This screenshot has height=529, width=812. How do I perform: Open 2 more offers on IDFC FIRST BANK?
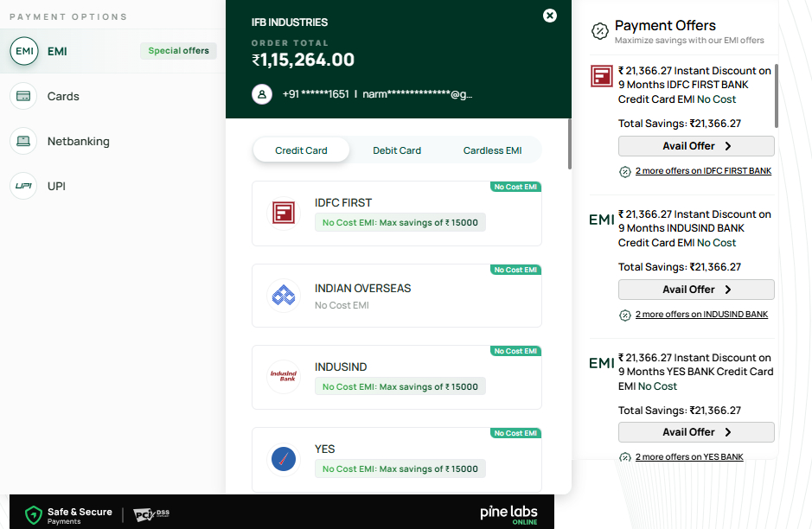point(702,171)
